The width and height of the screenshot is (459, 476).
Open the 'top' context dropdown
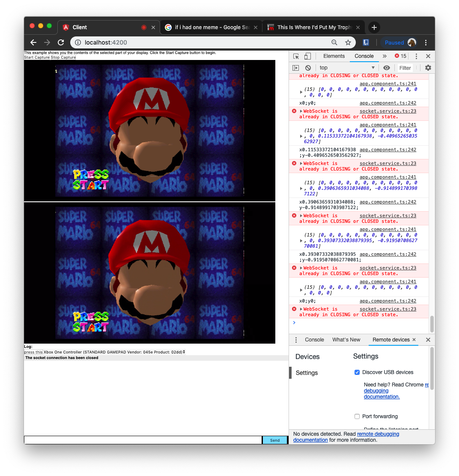[347, 68]
